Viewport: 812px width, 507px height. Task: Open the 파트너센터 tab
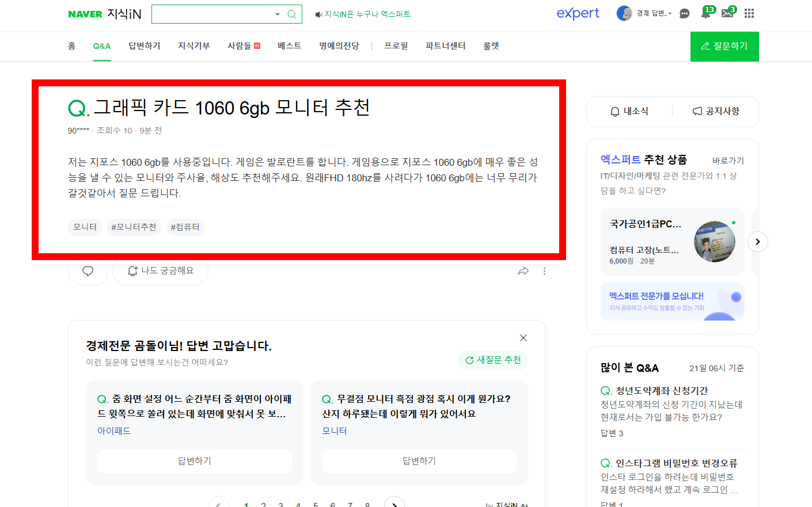point(446,46)
